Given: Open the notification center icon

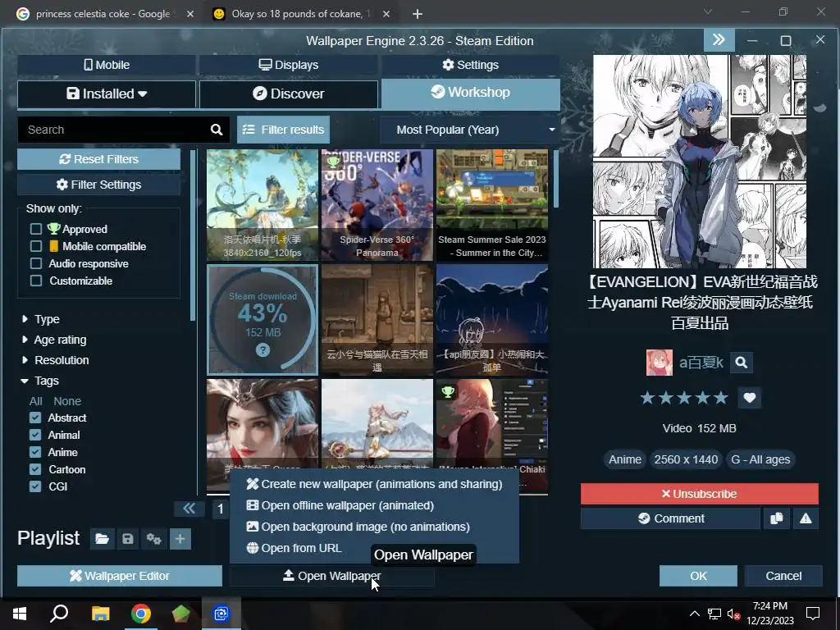Looking at the screenshot, I should coord(813,614).
